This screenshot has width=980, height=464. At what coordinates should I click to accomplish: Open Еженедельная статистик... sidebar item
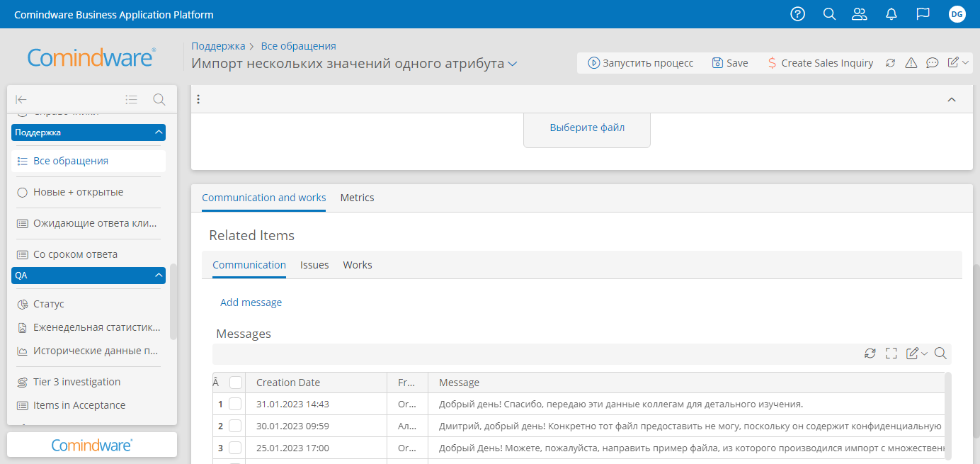89,327
